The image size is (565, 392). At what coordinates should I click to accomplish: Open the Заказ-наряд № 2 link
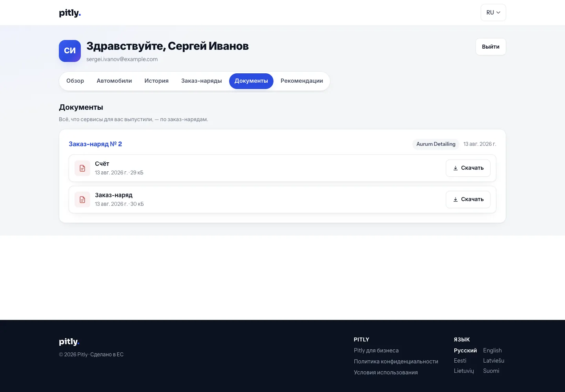[x=95, y=144]
